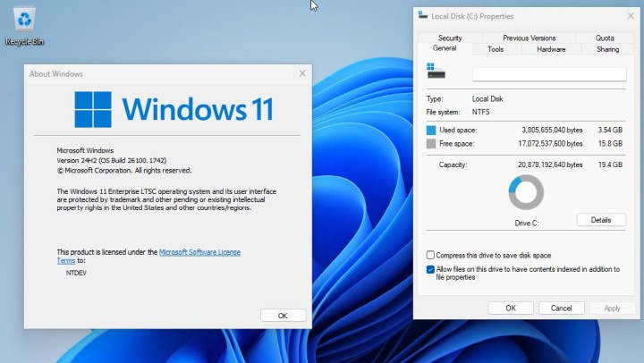Close the About Windows dialog
This screenshot has height=363, width=644.
pyautogui.click(x=301, y=73)
